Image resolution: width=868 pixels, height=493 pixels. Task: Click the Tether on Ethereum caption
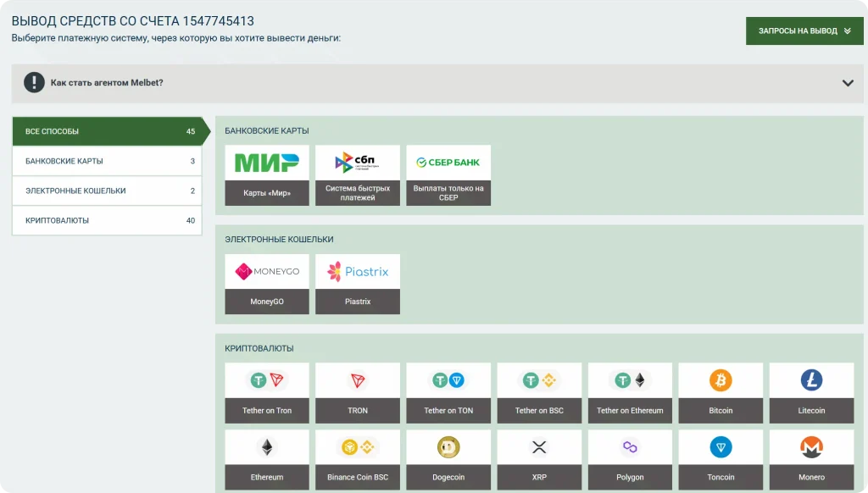click(x=630, y=411)
